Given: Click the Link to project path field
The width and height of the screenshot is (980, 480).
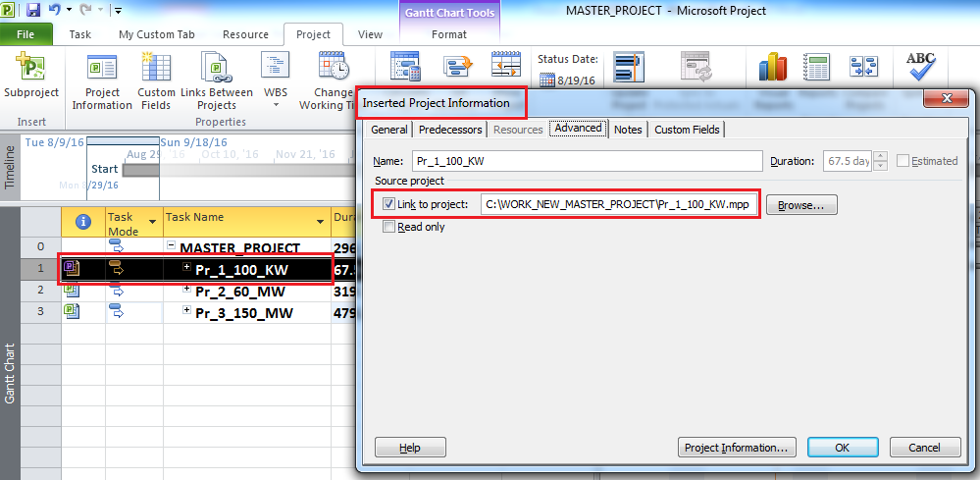Looking at the screenshot, I should point(620,204).
